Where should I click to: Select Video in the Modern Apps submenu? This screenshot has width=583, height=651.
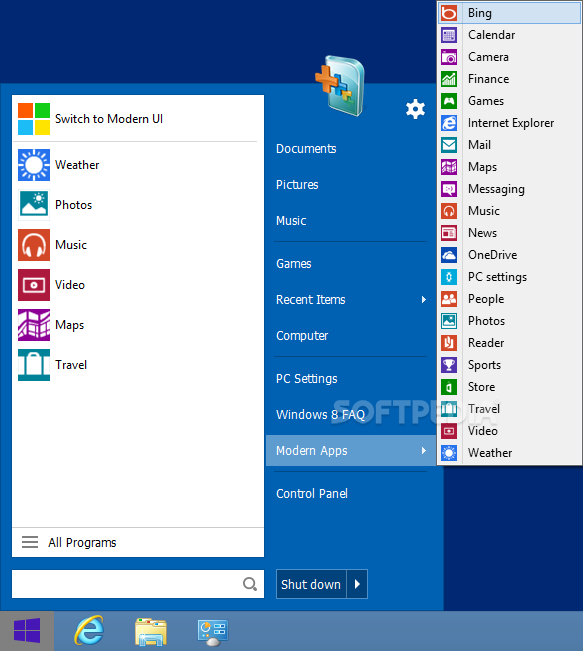(x=510, y=431)
